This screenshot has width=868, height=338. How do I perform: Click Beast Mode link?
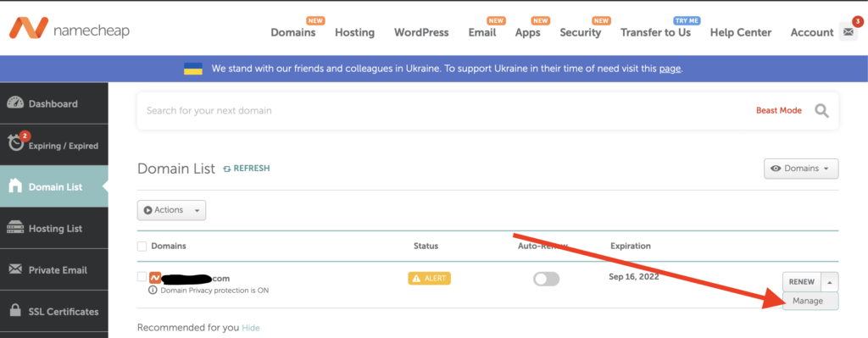[779, 111]
